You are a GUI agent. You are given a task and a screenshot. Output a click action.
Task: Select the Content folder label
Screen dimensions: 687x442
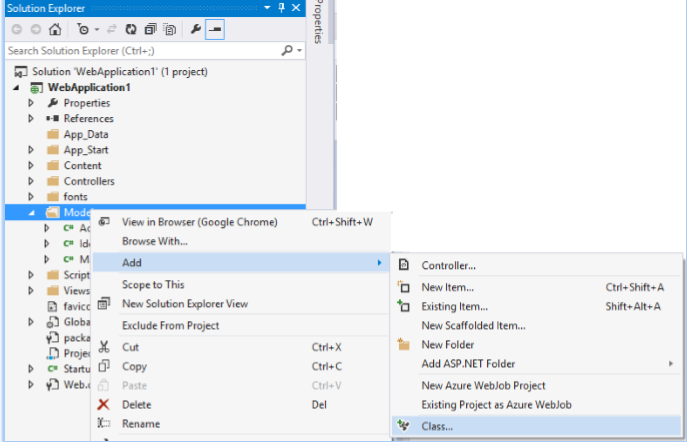[x=82, y=166]
